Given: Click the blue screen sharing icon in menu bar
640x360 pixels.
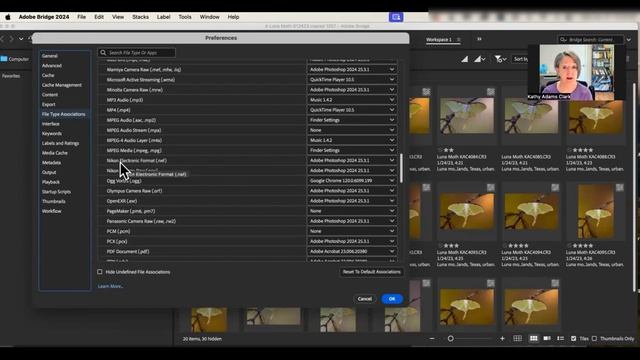Looking at the screenshot, I should (396, 17).
